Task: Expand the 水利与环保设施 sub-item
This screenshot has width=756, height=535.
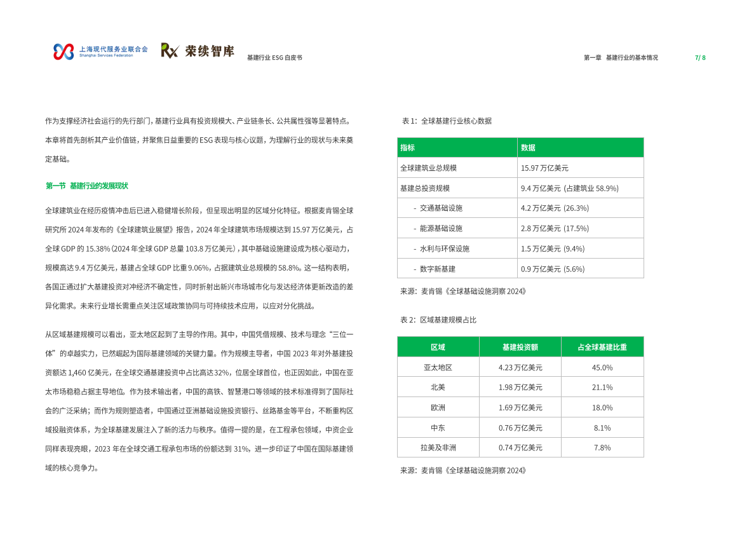Action: click(445, 248)
